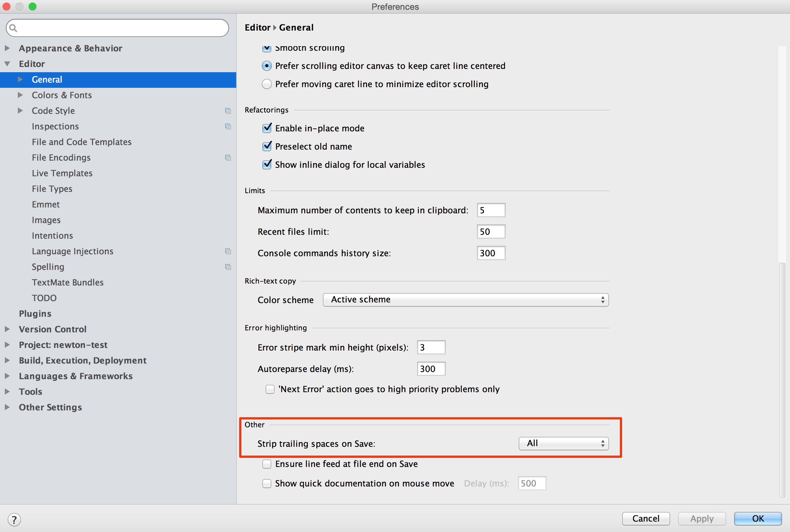The height and width of the screenshot is (532, 790).
Task: Open the Live Templates page
Action: pos(62,173)
